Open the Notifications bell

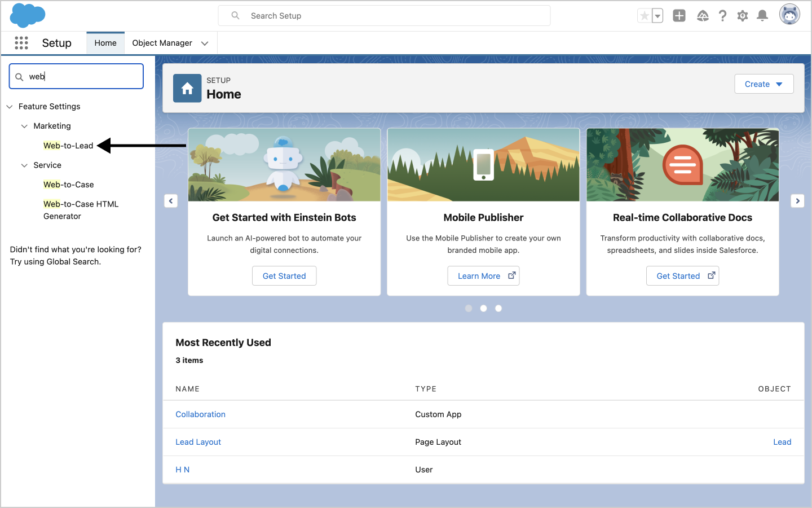[x=762, y=16]
